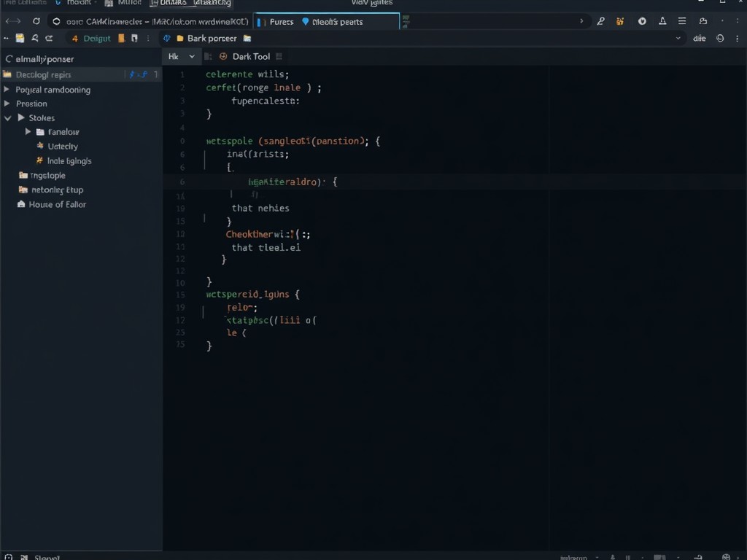
Task: Collapse the Stokes tree section
Action: 8,117
